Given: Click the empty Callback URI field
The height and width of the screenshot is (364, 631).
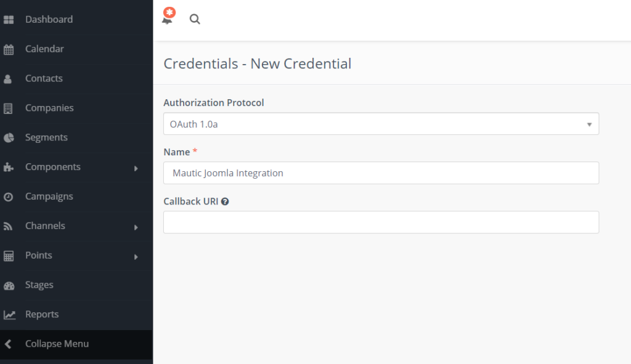Looking at the screenshot, I should coord(381,222).
